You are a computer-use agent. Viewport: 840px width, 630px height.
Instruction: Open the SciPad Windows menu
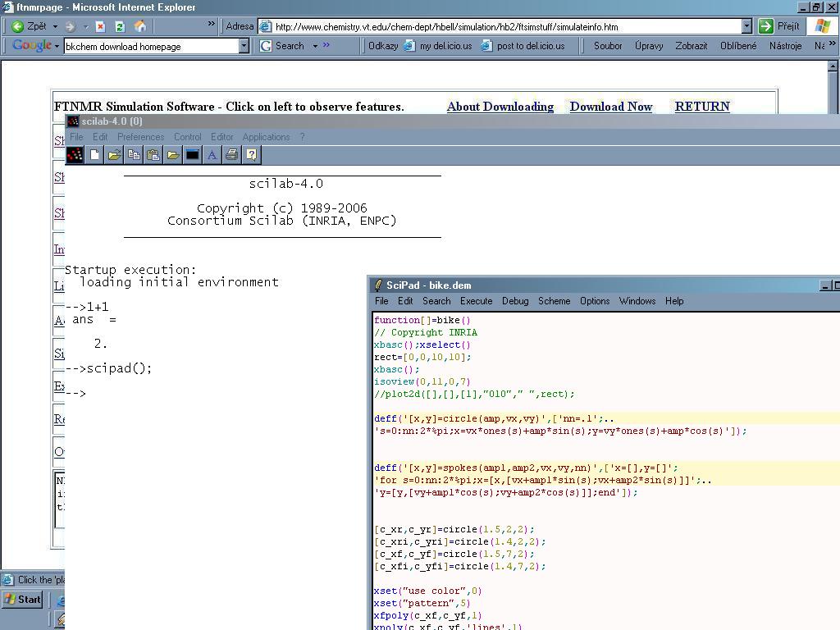pos(637,301)
